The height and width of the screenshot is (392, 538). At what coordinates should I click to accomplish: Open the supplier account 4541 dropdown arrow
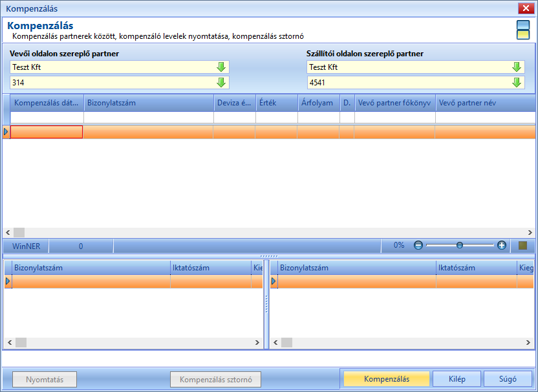pyautogui.click(x=517, y=82)
